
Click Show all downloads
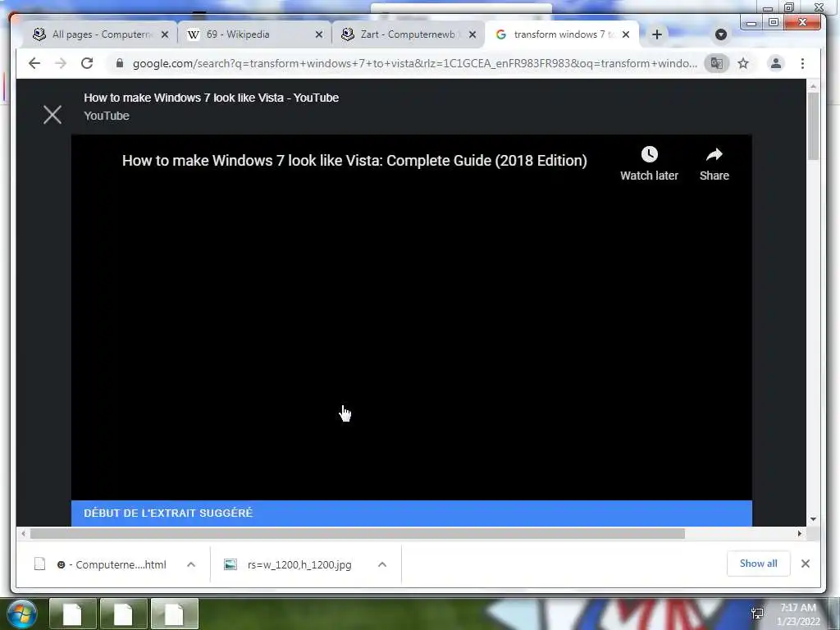point(758,564)
